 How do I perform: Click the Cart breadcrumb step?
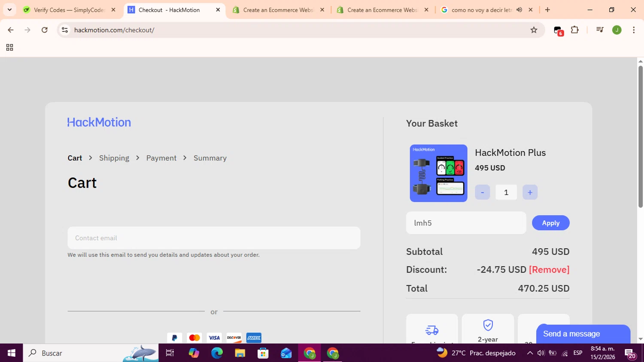75,158
